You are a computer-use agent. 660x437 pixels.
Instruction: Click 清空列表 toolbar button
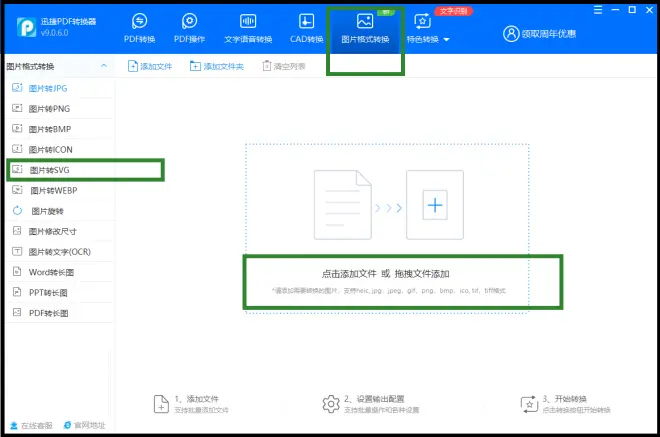(x=284, y=66)
